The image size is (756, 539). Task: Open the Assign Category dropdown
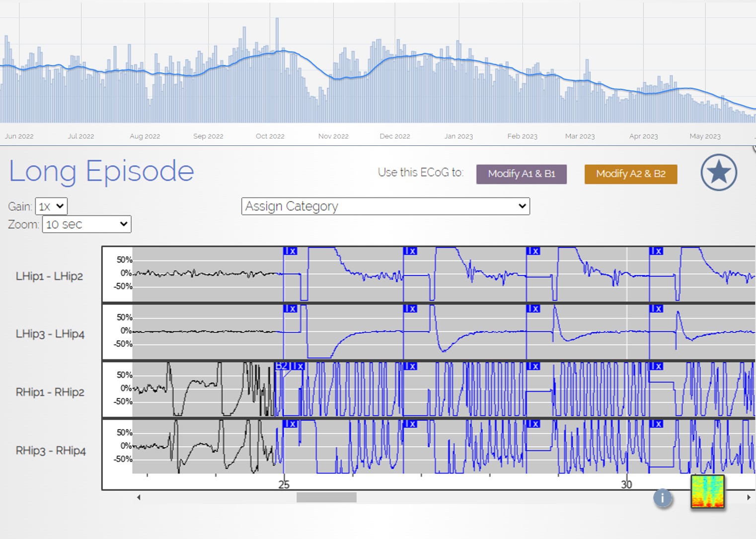click(385, 206)
